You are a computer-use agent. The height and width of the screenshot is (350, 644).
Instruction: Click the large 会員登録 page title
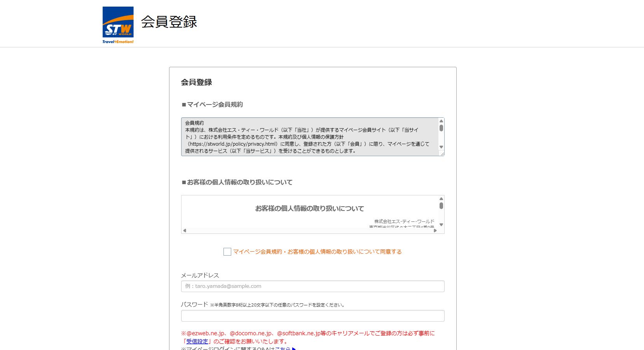point(169,22)
